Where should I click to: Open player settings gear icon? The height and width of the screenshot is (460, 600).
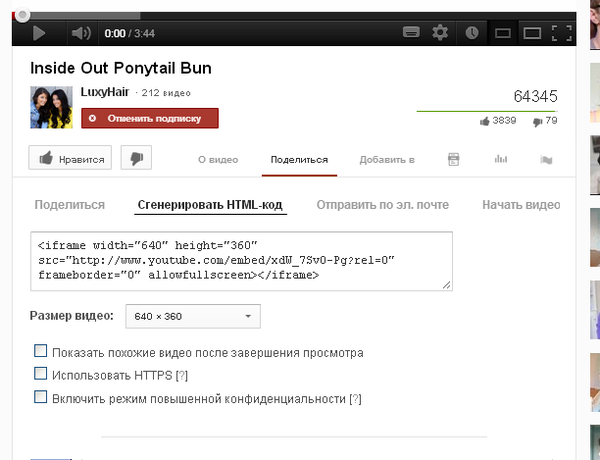[x=440, y=33]
